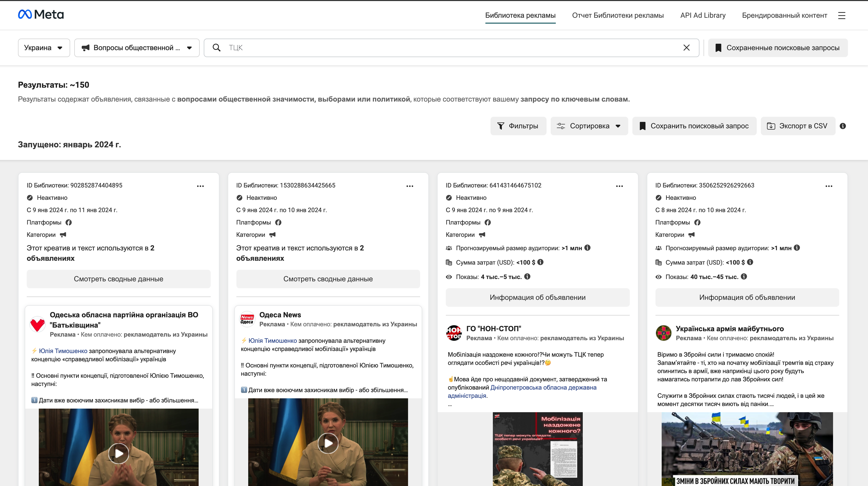The image size is (868, 486).
Task: Expand the Вопросы общественной category dropdown
Action: coord(137,48)
